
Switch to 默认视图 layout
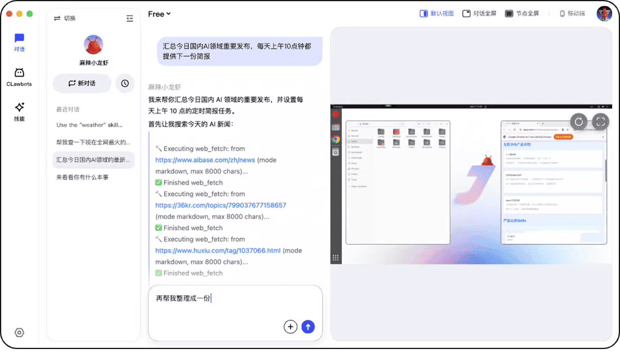coord(437,14)
